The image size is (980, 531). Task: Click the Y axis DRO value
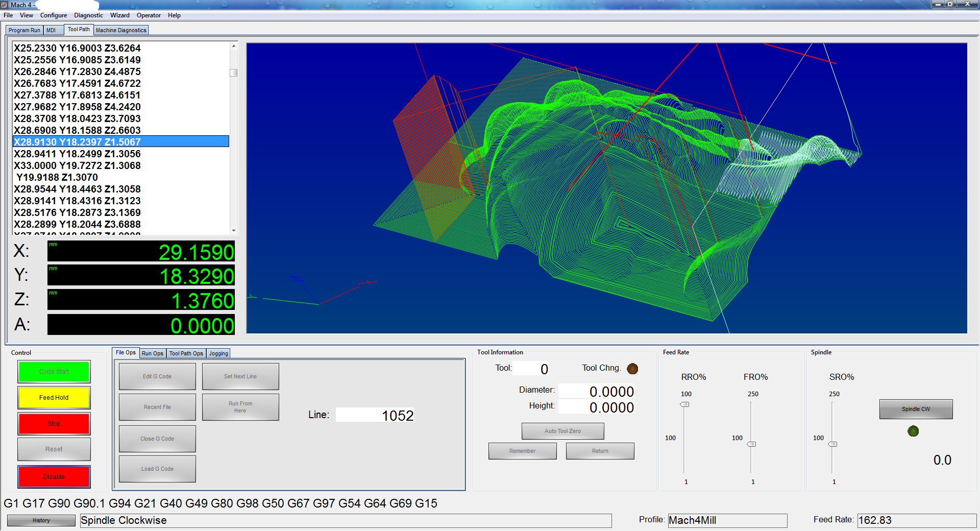coord(141,276)
